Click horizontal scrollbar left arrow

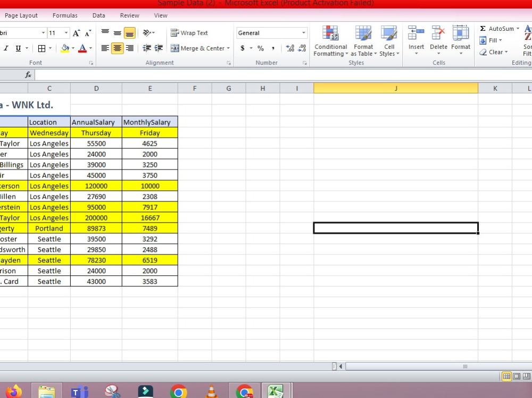[340, 366]
